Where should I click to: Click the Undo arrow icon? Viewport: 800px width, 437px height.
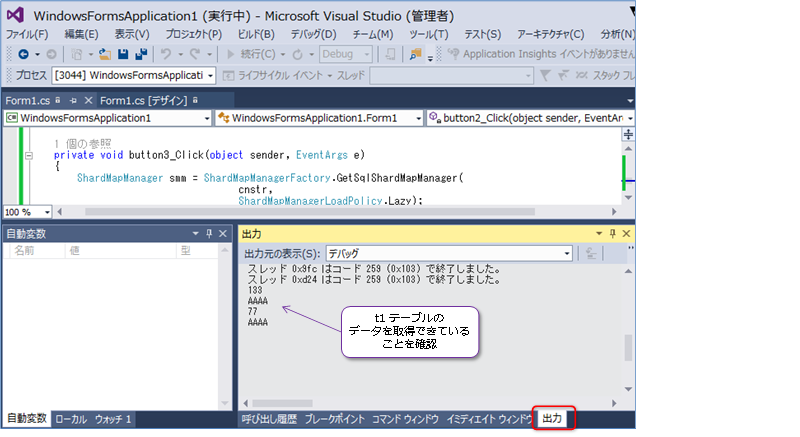click(166, 54)
